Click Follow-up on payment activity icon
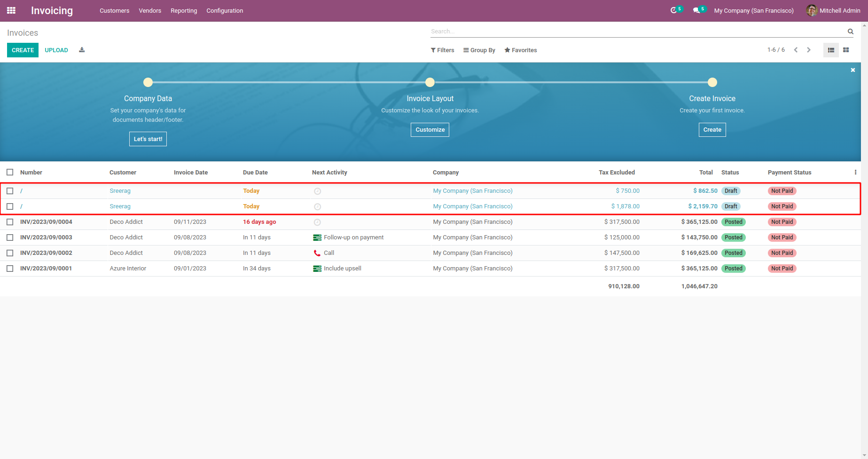The width and height of the screenshot is (868, 459). coord(317,237)
